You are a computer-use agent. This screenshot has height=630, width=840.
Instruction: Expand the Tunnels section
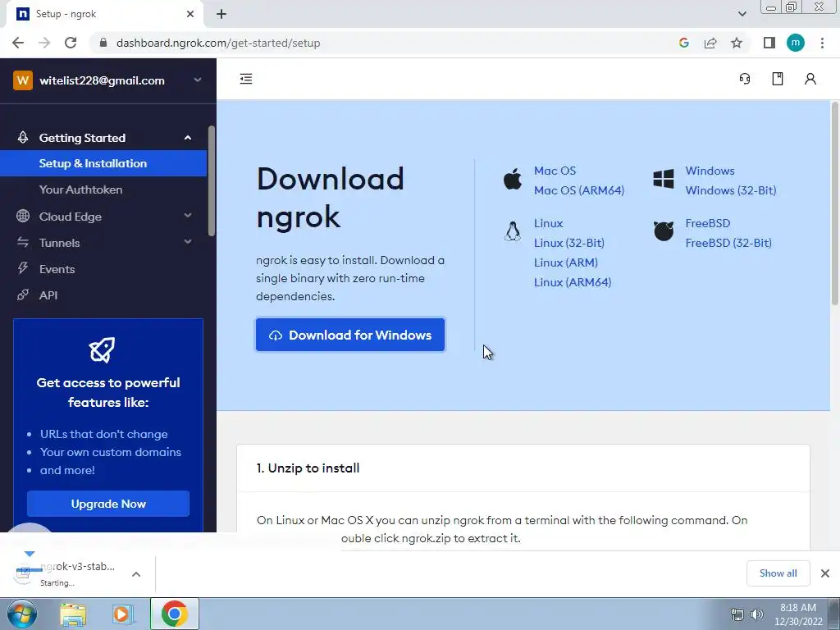pyautogui.click(x=188, y=242)
